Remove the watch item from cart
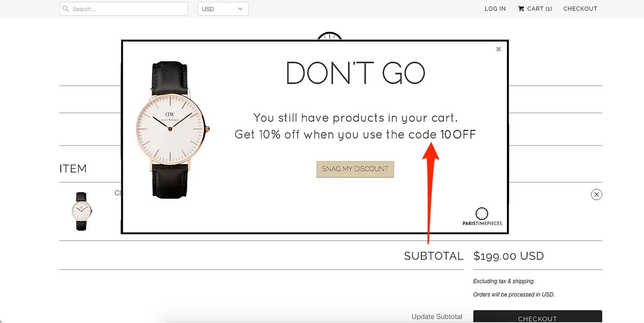Viewport: 644px width, 323px height. 597,195
